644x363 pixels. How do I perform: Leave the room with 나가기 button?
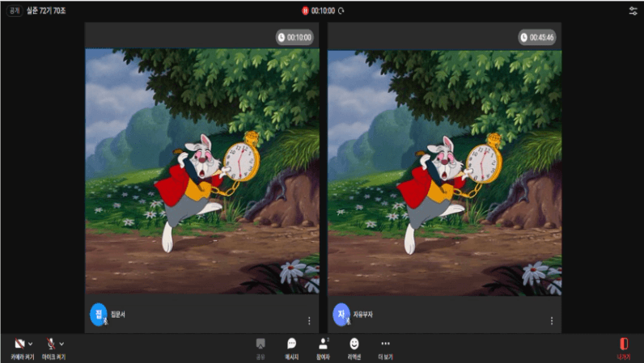[624, 348]
